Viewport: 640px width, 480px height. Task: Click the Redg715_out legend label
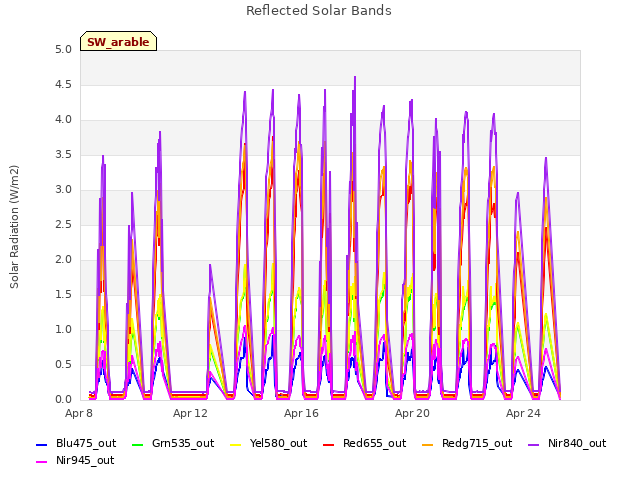pyautogui.click(x=477, y=444)
